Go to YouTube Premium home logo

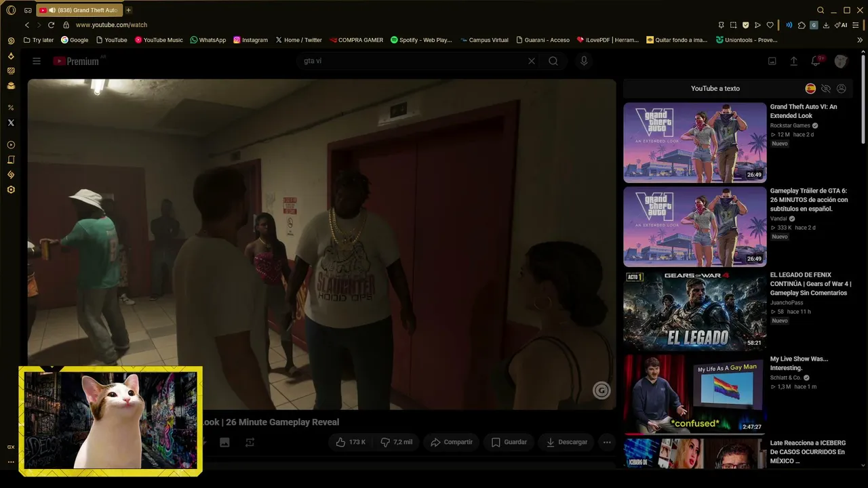[76, 61]
